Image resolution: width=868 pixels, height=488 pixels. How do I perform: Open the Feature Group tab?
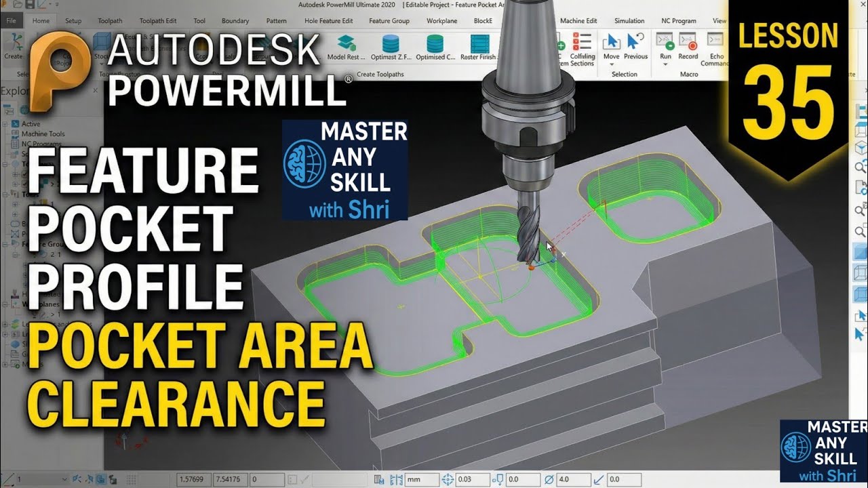[x=389, y=21]
